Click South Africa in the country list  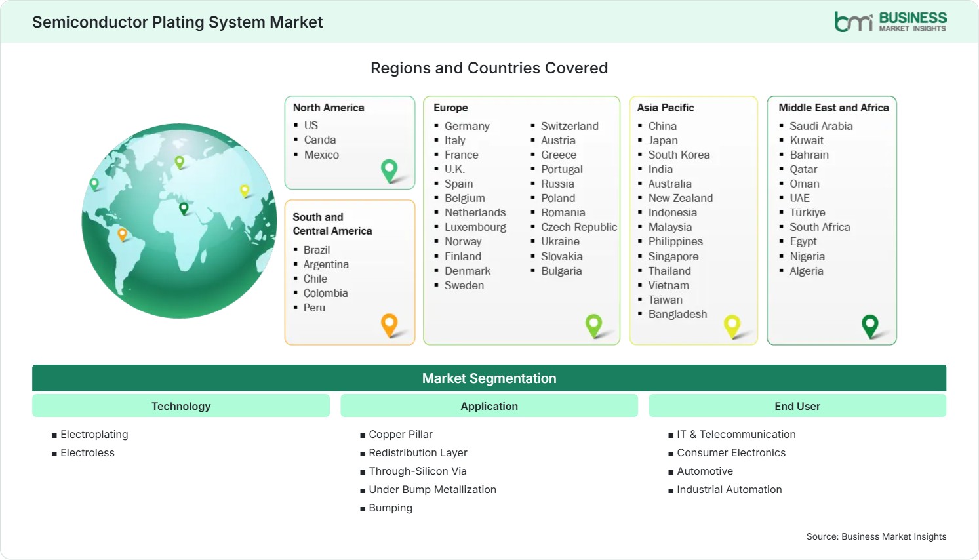(x=820, y=227)
